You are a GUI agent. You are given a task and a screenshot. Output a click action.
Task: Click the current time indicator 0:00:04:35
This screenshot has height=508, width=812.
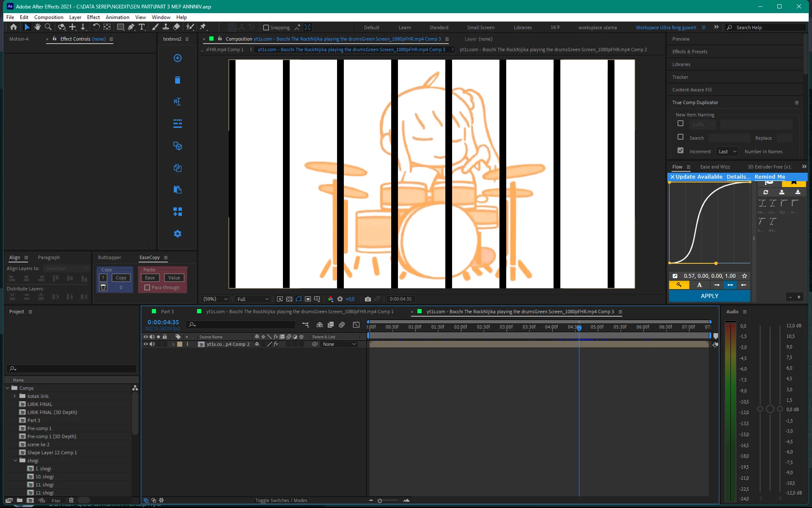163,322
